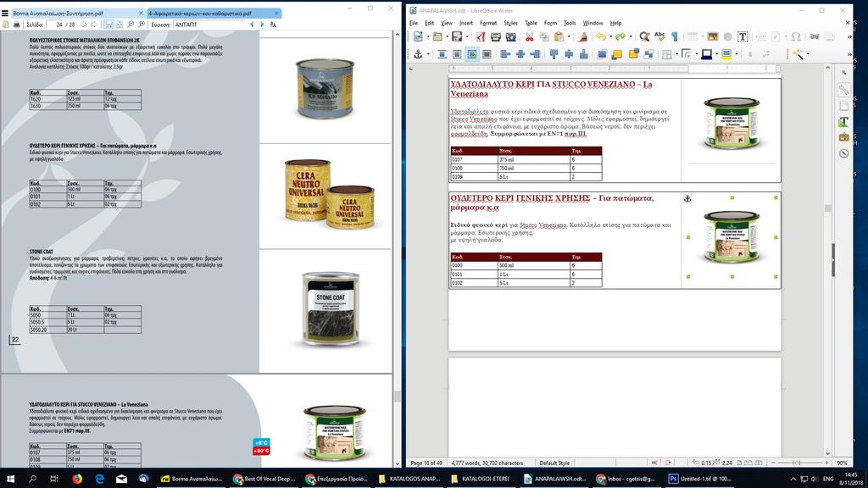Center the selected image horizontally
The width and height of the screenshot is (868, 488).
(520, 54)
